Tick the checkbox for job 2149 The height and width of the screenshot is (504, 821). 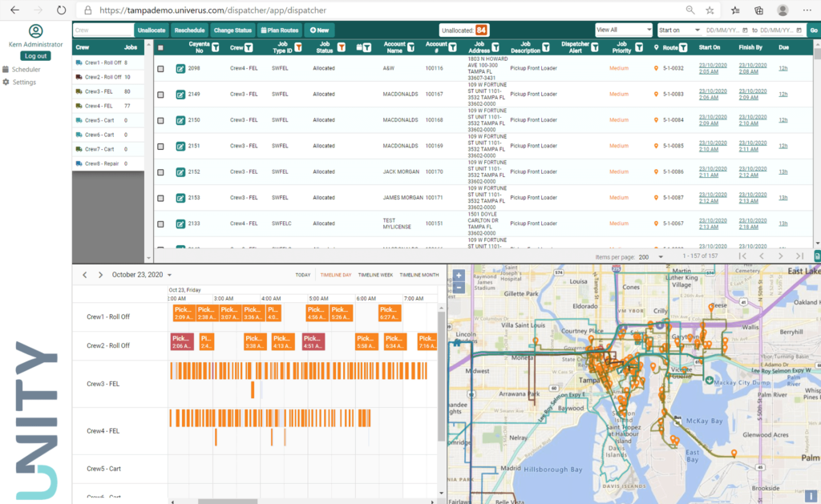pyautogui.click(x=160, y=95)
